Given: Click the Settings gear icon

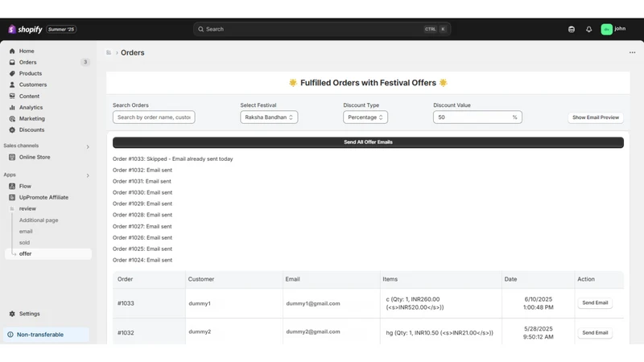Looking at the screenshot, I should (12, 314).
